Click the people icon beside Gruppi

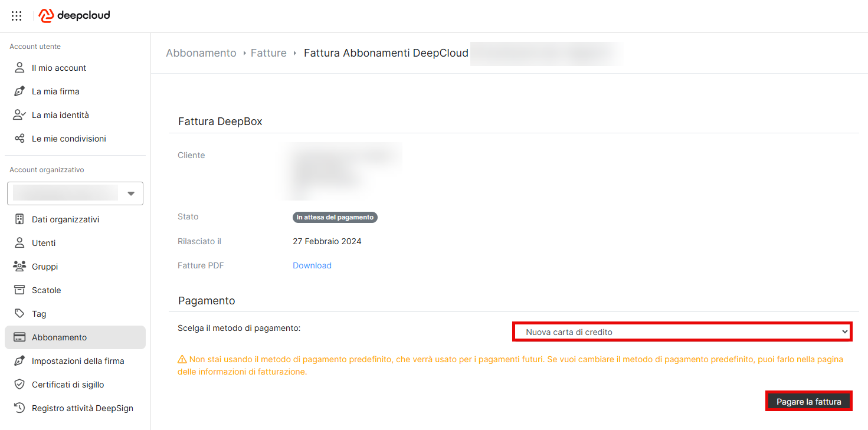pyautogui.click(x=19, y=267)
